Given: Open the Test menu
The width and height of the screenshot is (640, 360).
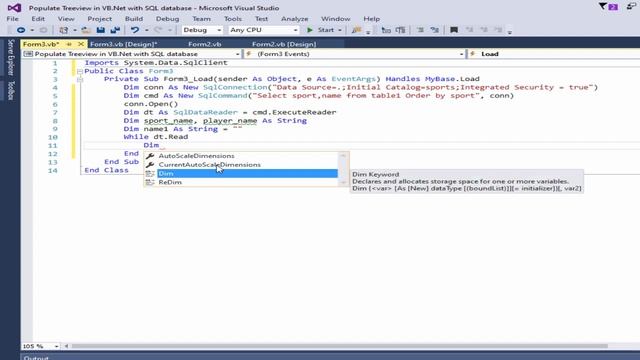Looking at the screenshot, I should pos(261,19).
